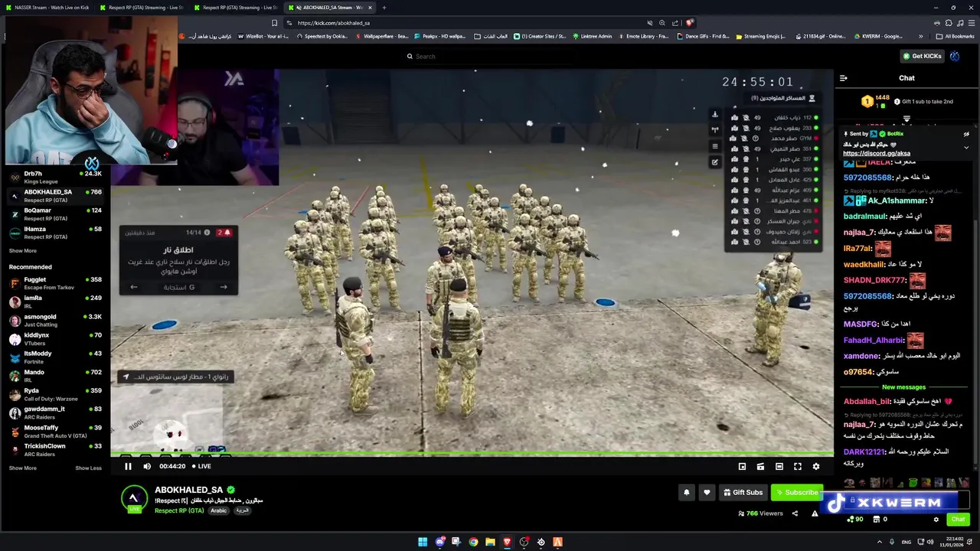Click Show More under followed channels
This screenshot has height=551, width=980.
(22, 251)
